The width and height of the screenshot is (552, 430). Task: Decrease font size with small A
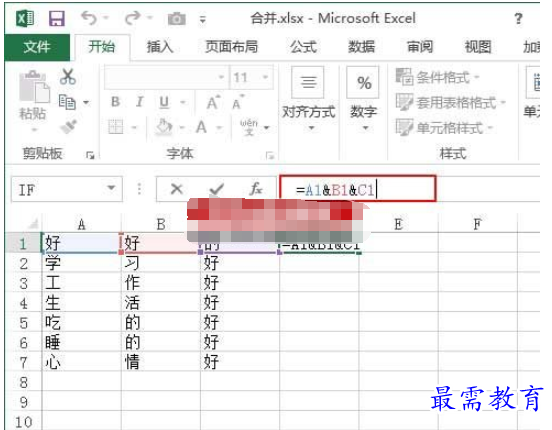[238, 102]
